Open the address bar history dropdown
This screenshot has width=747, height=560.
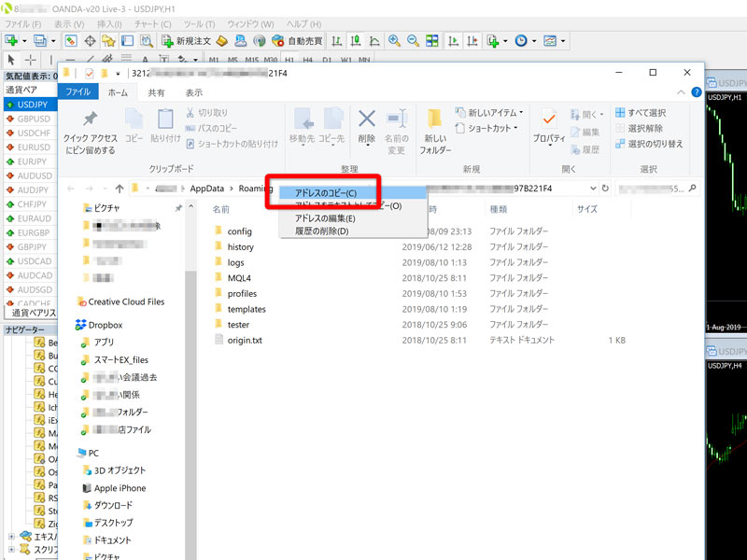point(593,189)
